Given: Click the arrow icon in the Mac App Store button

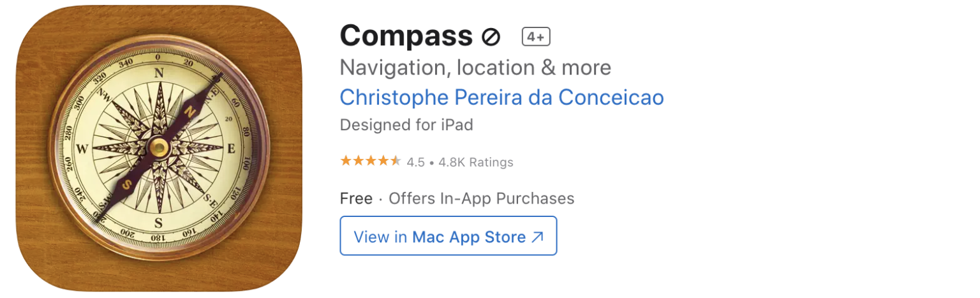Looking at the screenshot, I should click(538, 237).
